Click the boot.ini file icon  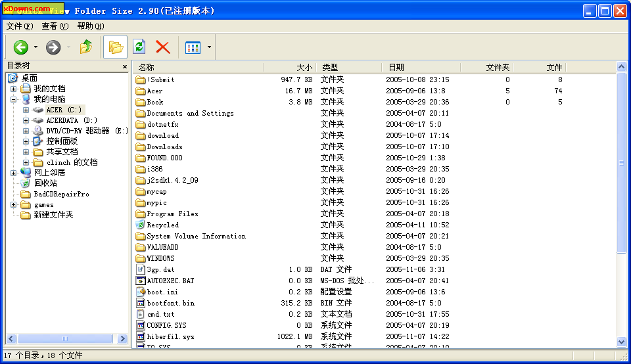tap(141, 292)
